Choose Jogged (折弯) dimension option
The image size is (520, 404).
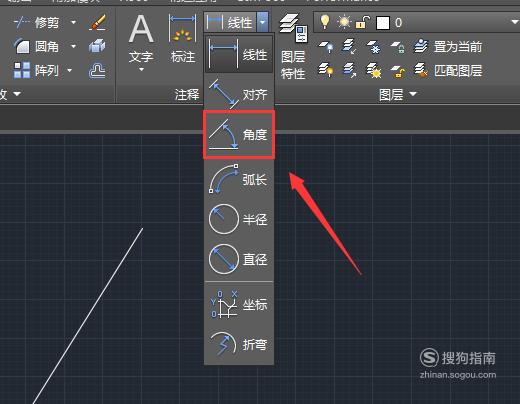pyautogui.click(x=239, y=344)
